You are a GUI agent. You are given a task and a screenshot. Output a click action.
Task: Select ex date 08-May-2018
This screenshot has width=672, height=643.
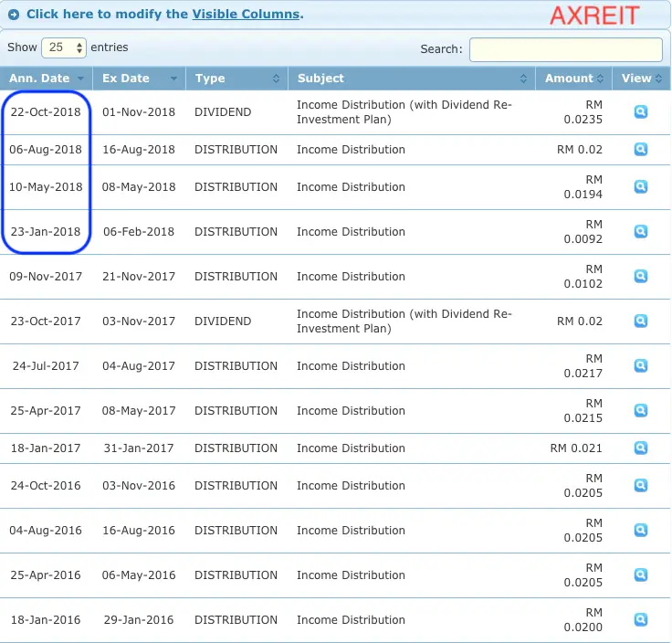tap(139, 187)
